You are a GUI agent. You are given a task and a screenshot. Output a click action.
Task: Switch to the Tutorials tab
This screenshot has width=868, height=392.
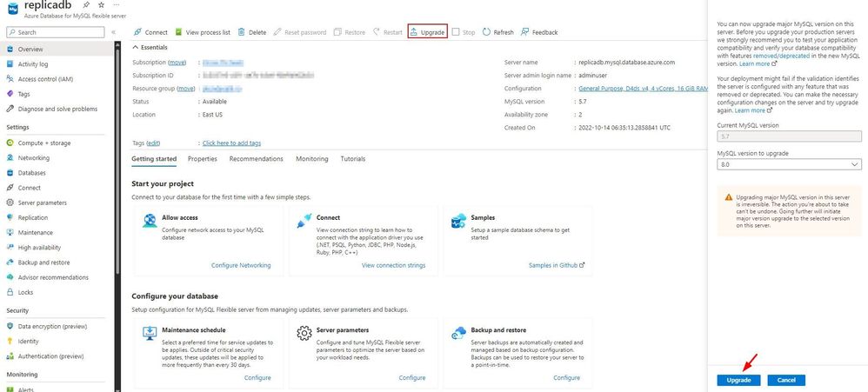[x=352, y=159]
